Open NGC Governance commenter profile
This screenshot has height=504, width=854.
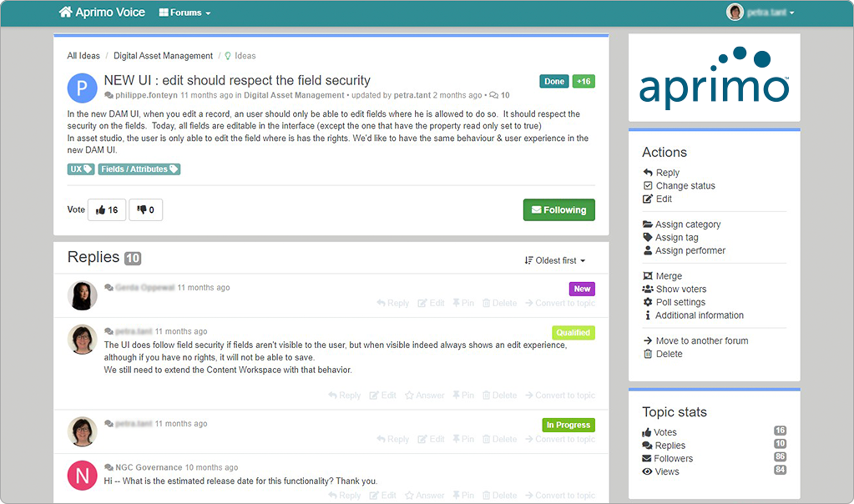click(148, 468)
